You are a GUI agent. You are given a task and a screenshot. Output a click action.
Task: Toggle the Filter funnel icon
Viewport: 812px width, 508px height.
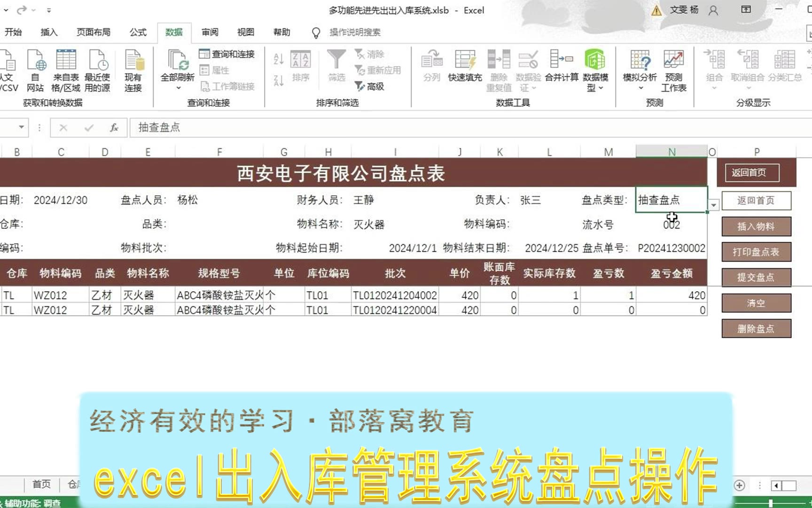pos(336,66)
